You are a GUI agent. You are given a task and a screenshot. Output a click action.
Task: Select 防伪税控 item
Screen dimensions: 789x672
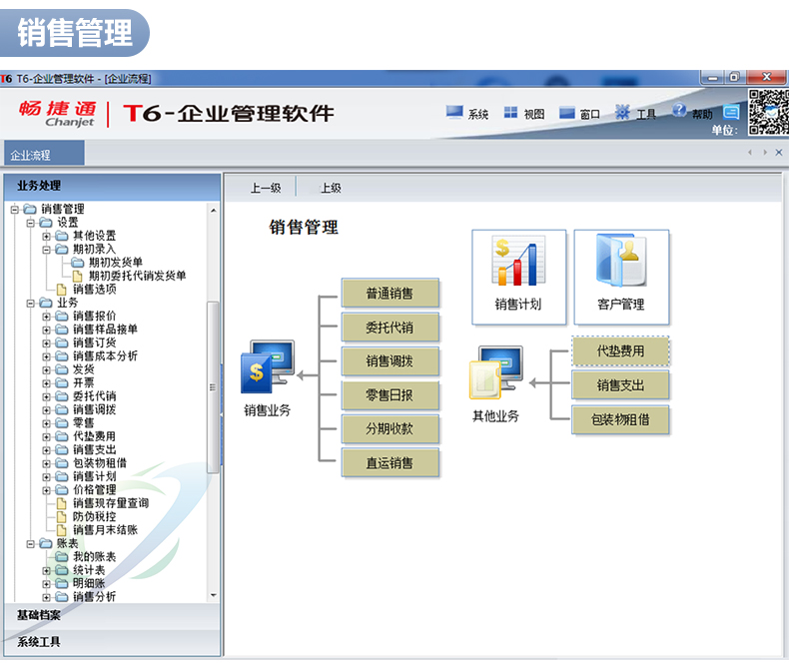95,516
